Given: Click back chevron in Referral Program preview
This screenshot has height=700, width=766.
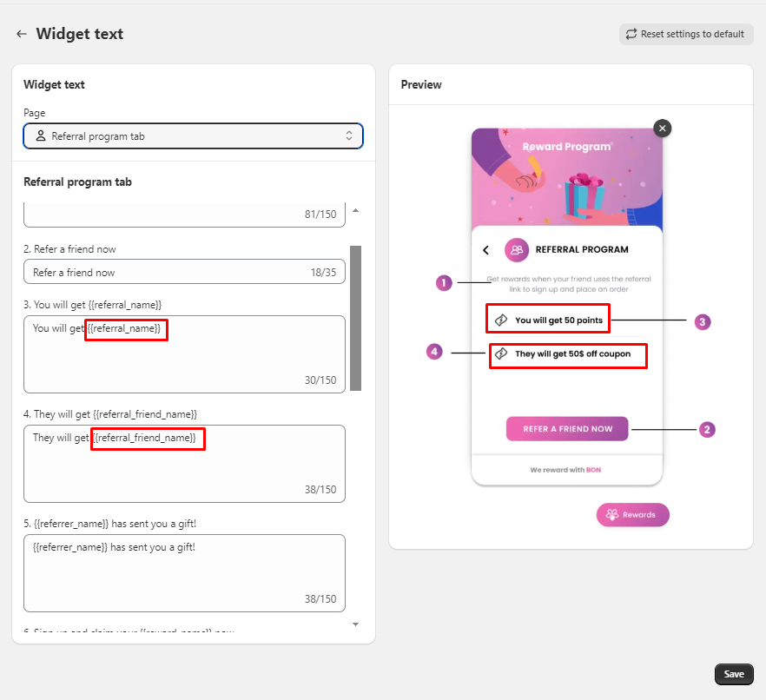Looking at the screenshot, I should 486,250.
